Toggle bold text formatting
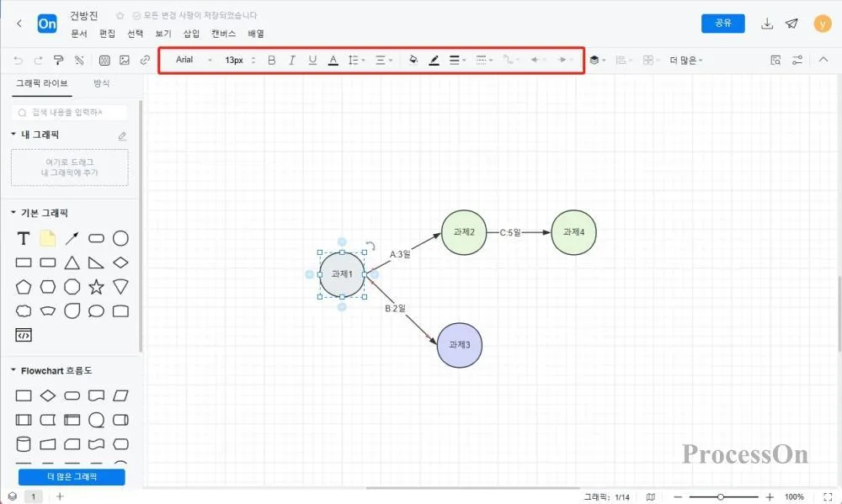 [x=272, y=60]
